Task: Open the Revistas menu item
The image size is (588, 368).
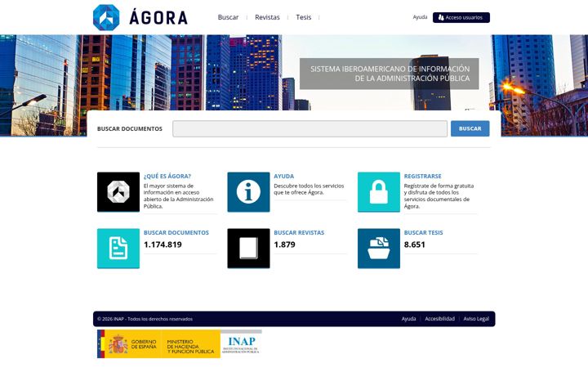Action: click(x=267, y=17)
